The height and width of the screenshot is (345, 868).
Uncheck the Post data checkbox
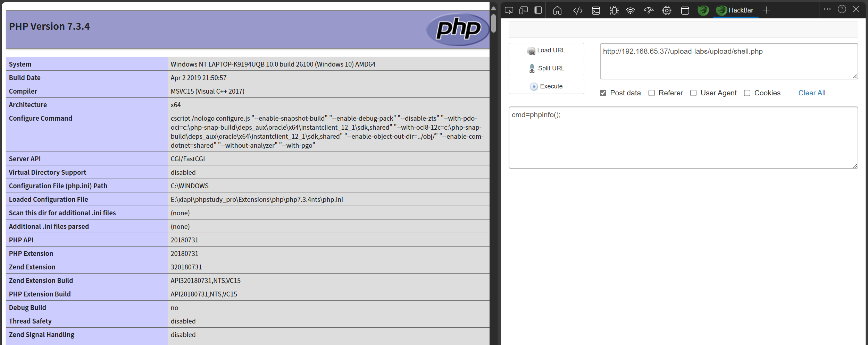tap(603, 93)
